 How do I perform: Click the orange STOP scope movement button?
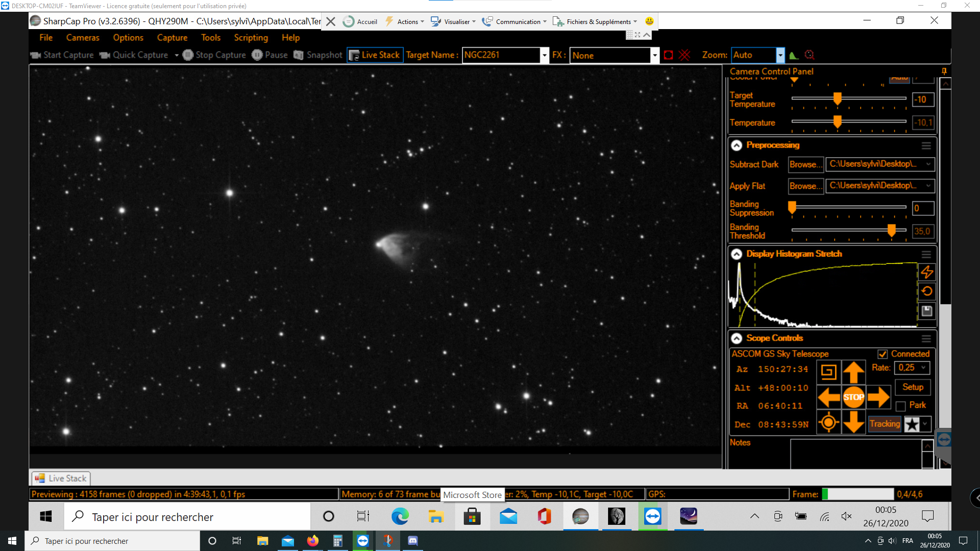[x=853, y=397]
